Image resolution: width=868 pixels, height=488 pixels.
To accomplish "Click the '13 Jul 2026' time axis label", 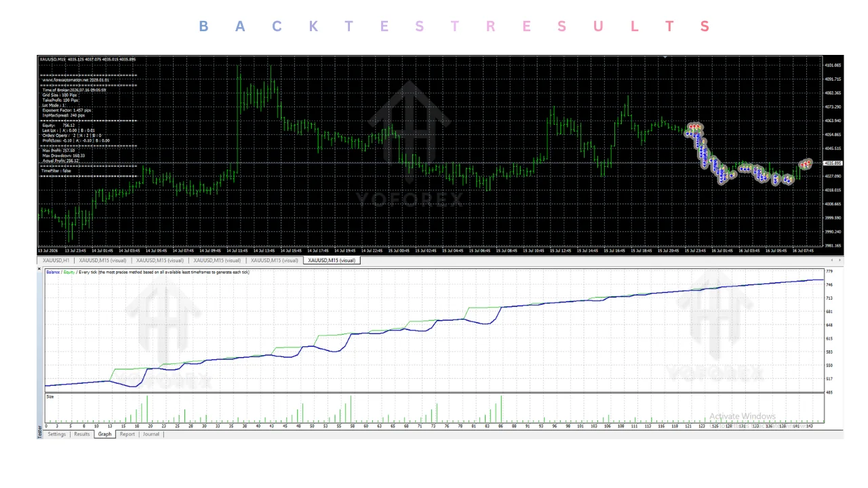I will [x=47, y=251].
